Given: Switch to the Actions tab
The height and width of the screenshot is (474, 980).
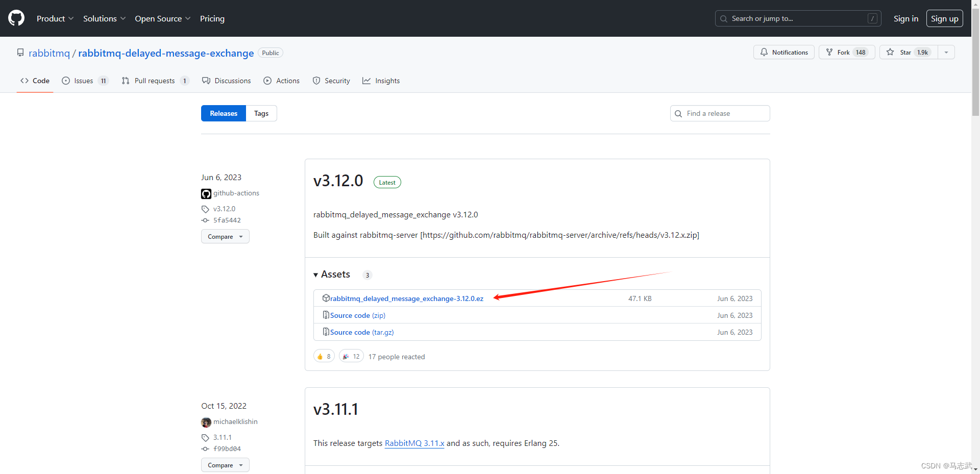Looking at the screenshot, I should [x=281, y=81].
